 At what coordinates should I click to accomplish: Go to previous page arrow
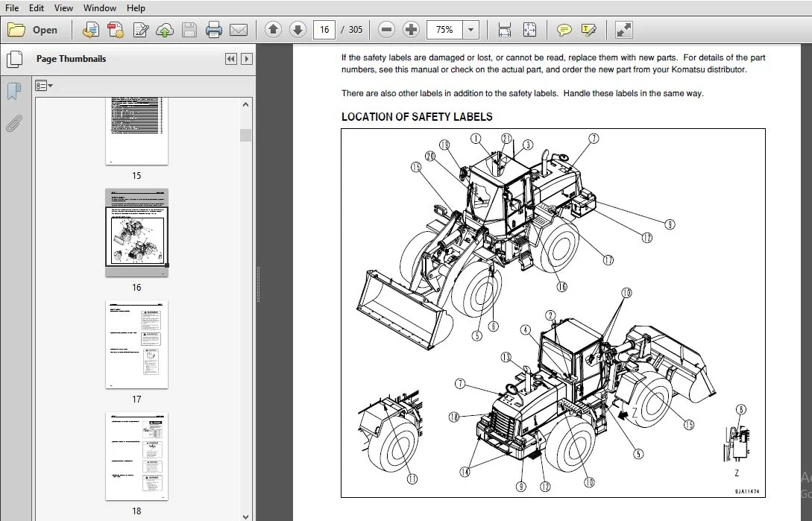273,30
